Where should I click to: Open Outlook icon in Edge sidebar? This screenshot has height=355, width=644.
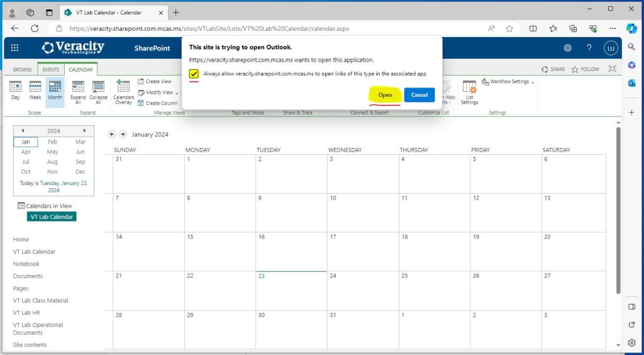click(x=631, y=83)
